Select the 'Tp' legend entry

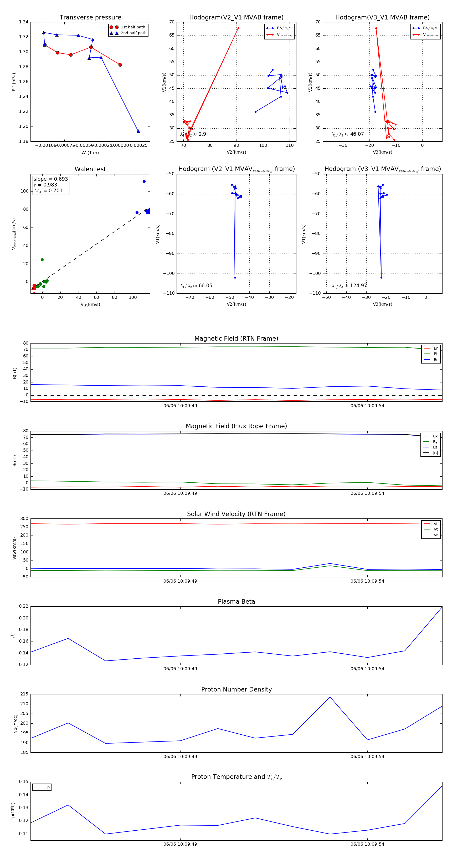pos(42,787)
